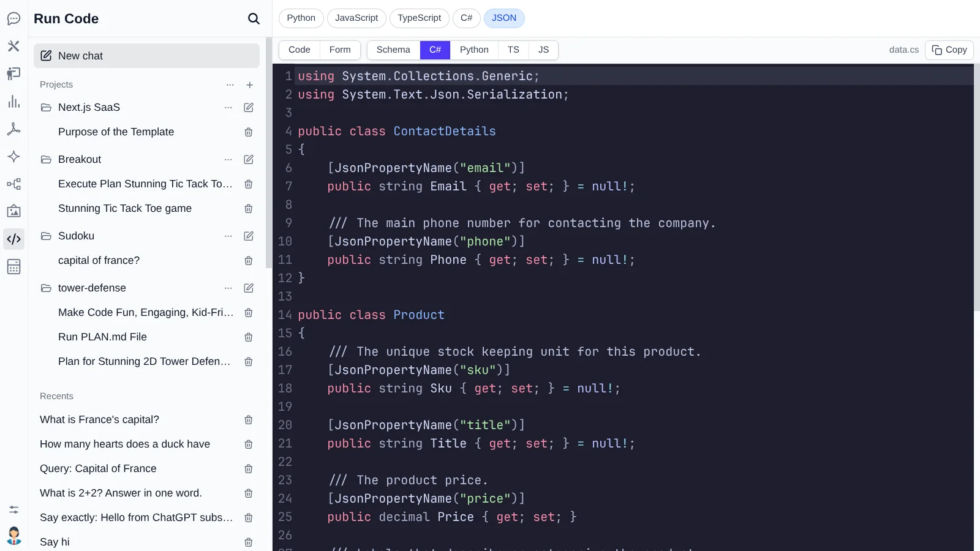Open the flow diagram icon in the left rail
The image size is (980, 551).
[13, 184]
